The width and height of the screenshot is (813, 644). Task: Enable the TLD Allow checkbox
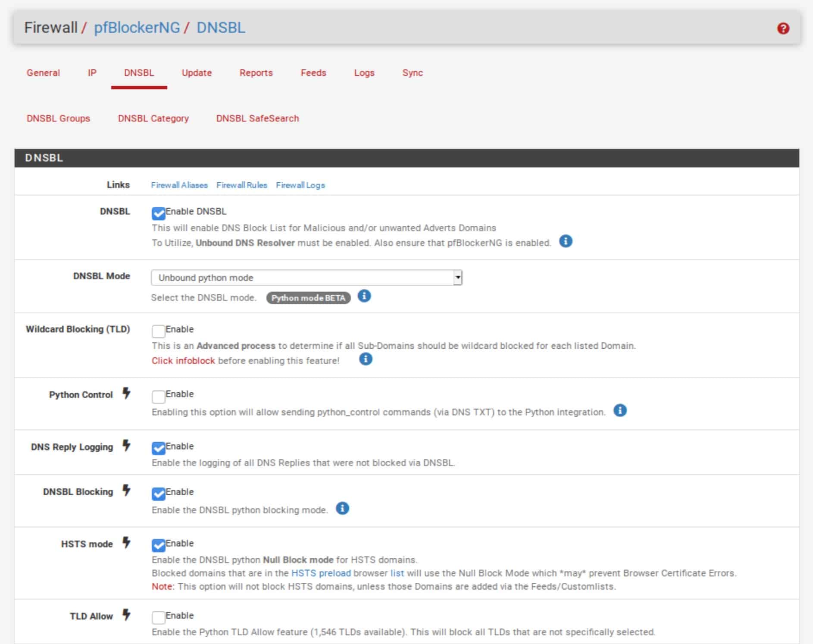(x=158, y=617)
